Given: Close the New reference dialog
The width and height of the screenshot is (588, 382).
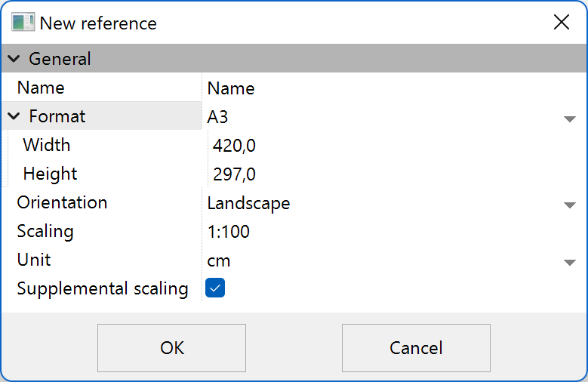Looking at the screenshot, I should (x=561, y=23).
